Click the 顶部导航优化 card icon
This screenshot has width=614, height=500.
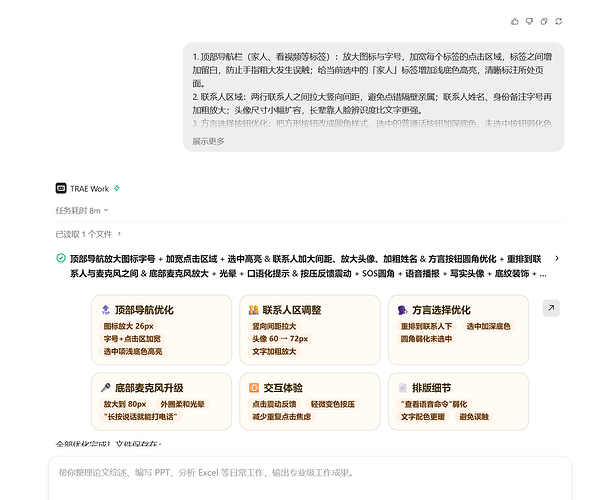(x=105, y=310)
